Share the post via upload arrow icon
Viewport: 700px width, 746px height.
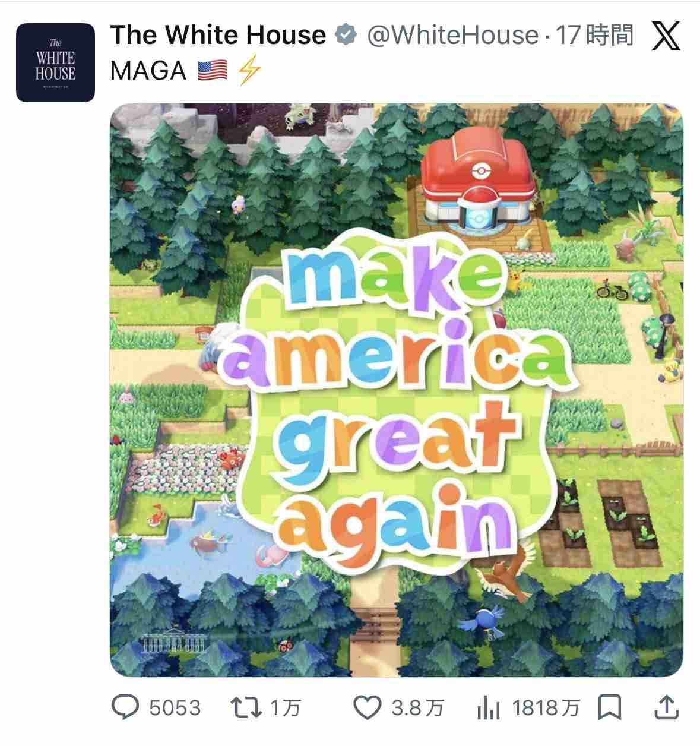(x=666, y=707)
